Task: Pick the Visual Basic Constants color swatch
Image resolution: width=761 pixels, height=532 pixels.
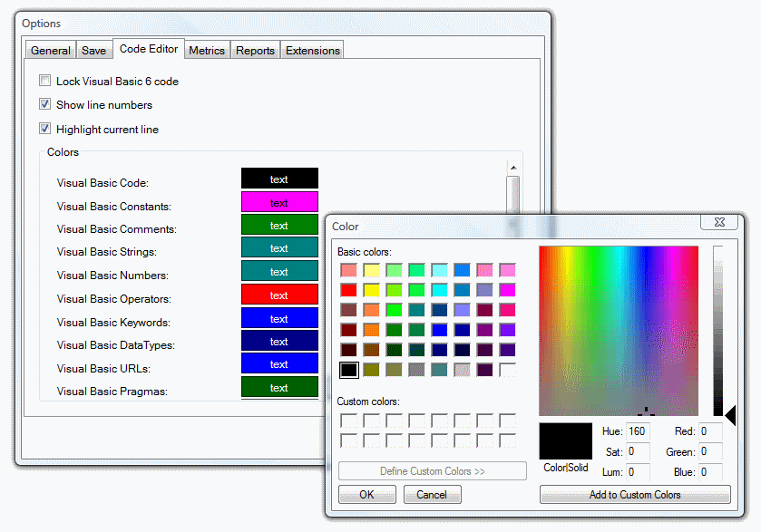Action: point(279,202)
